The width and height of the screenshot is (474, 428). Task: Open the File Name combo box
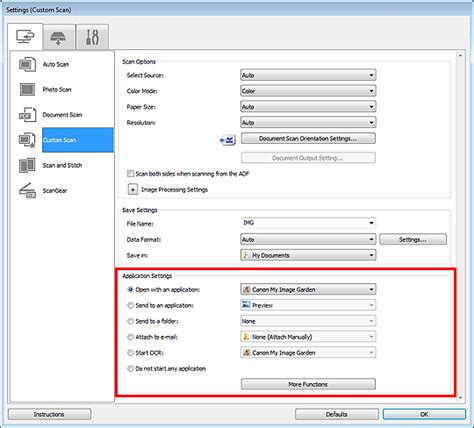[x=308, y=223]
